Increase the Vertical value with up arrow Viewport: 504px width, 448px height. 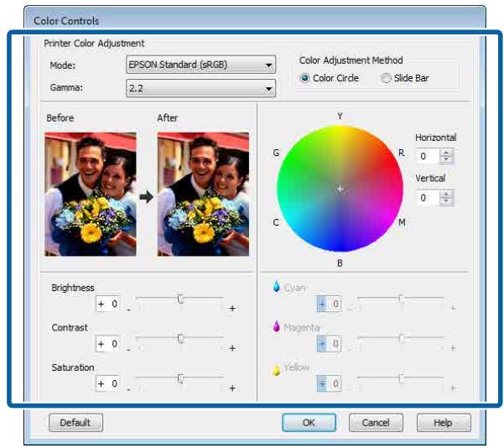click(446, 194)
